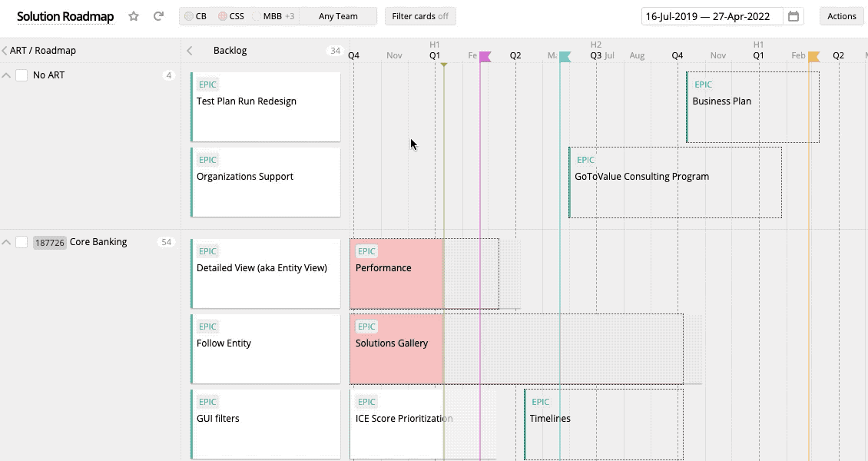Favorite the roadmap via the star icon
Screen dimensions: 868x461
coord(132,15)
